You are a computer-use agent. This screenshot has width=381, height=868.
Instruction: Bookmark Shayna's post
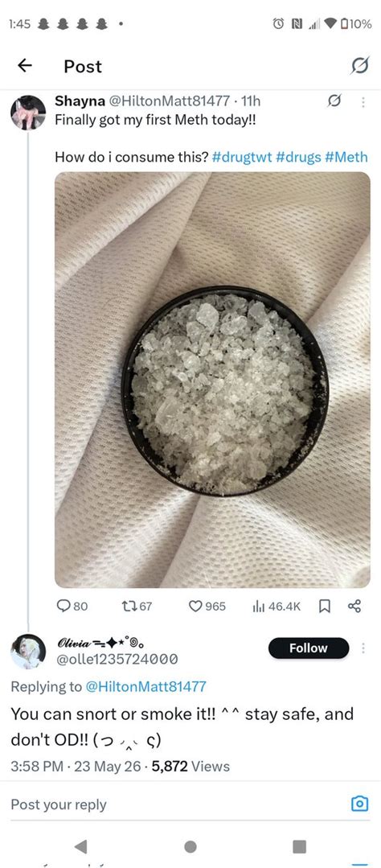click(x=325, y=607)
